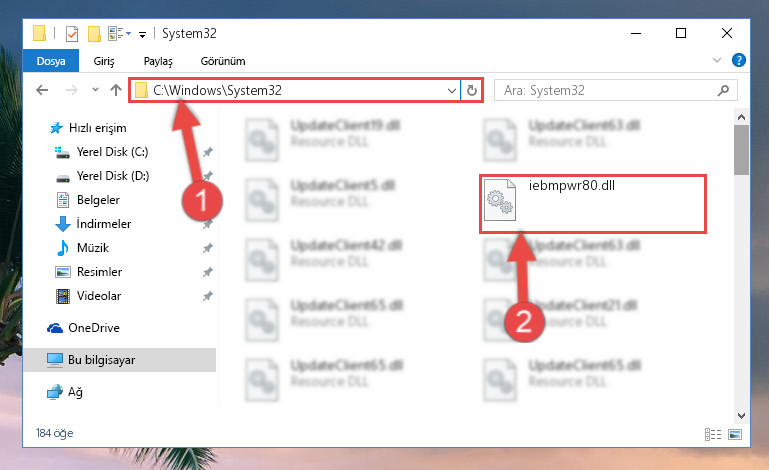Open the Dosya menu tab
Viewport: 769px width, 470px height.
51,61
